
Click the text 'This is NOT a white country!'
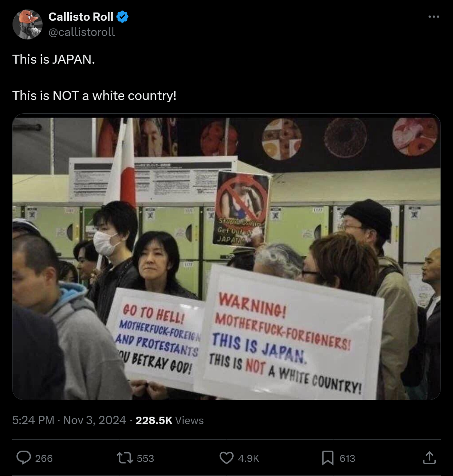pos(94,96)
